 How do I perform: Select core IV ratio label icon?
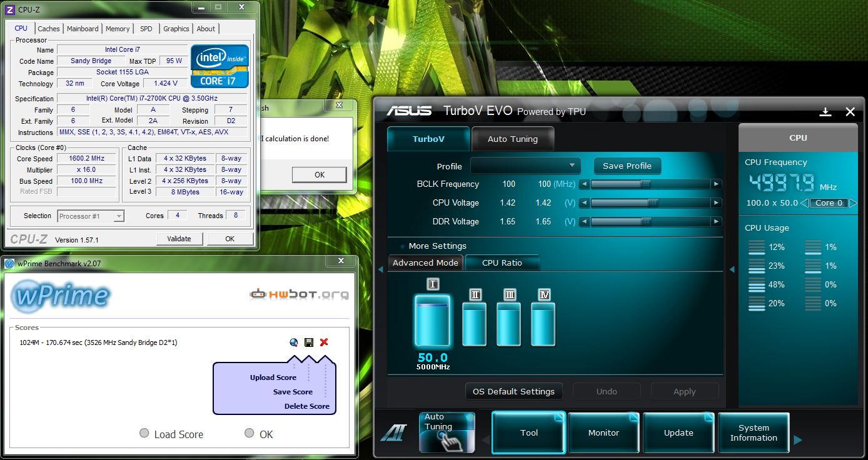(x=544, y=294)
